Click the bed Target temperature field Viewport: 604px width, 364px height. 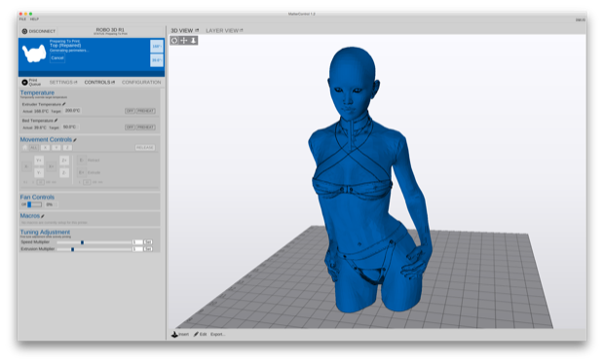click(x=70, y=127)
